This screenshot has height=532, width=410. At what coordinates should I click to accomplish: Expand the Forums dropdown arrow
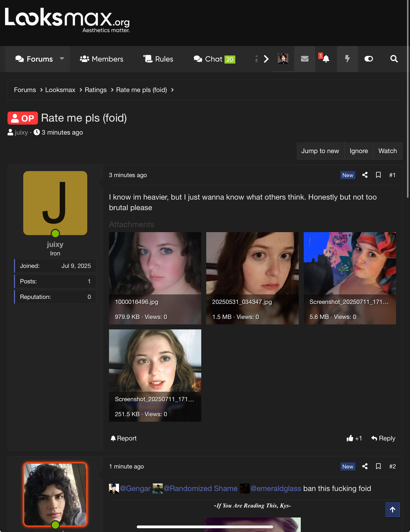[62, 59]
